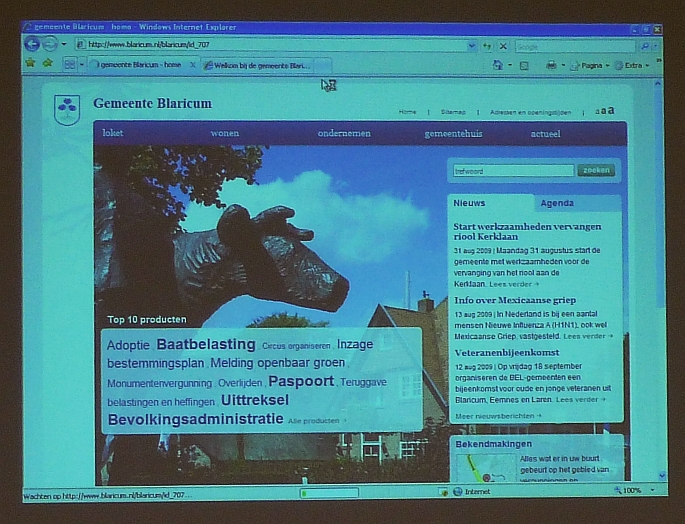This screenshot has width=685, height=524.
Task: Open the Extra dropdown menu
Action: tap(633, 65)
